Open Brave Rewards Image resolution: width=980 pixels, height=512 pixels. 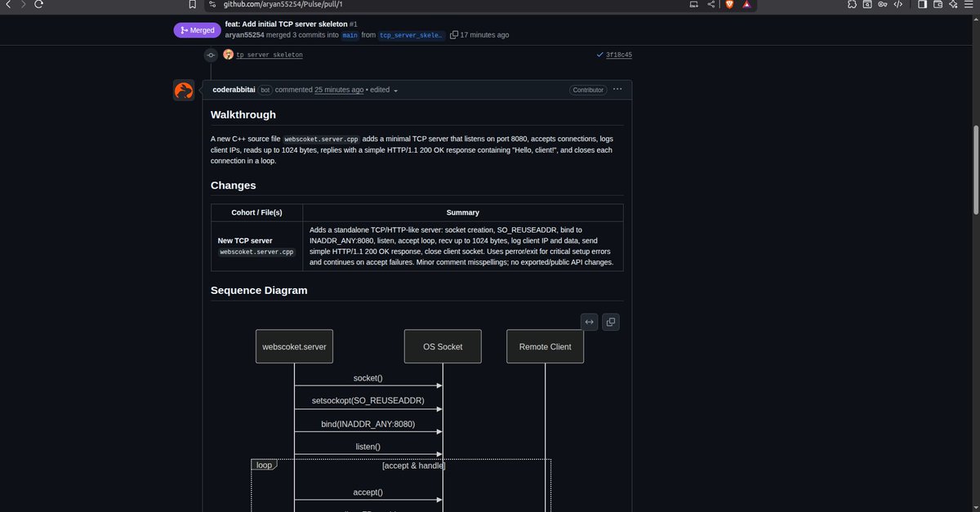[x=746, y=4]
